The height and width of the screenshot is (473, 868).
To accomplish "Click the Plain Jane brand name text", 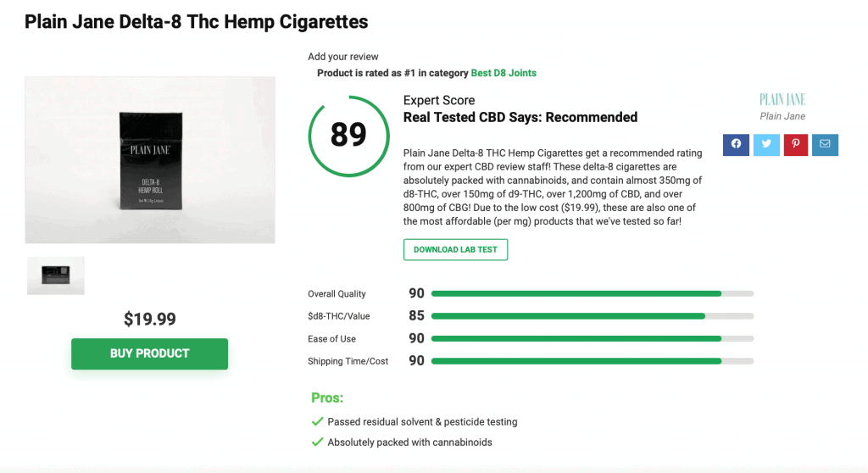I will (x=782, y=116).
